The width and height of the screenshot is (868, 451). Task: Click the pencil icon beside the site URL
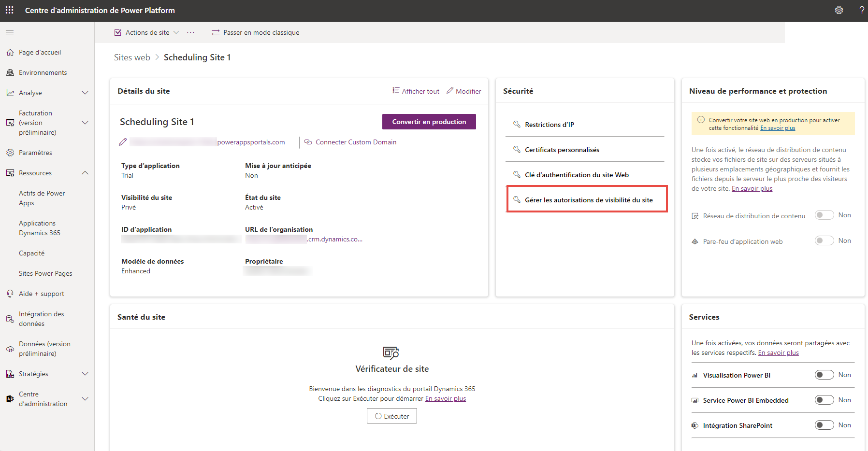click(x=123, y=142)
